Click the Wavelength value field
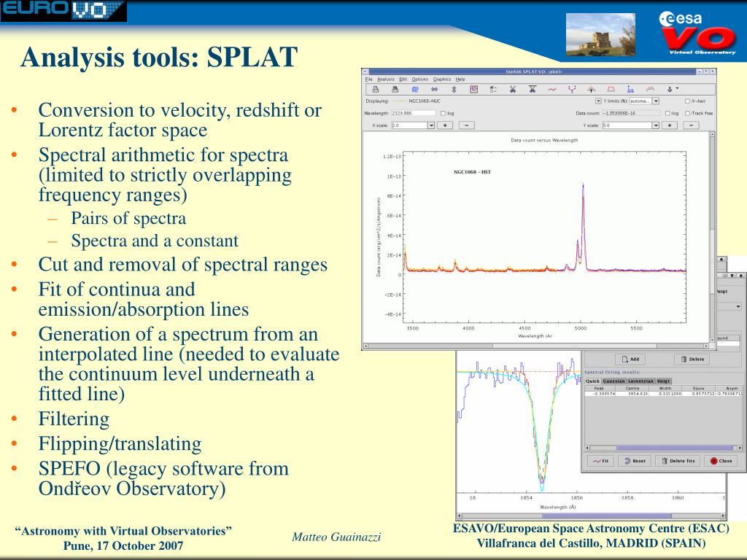The height and width of the screenshot is (560, 747). tap(414, 113)
